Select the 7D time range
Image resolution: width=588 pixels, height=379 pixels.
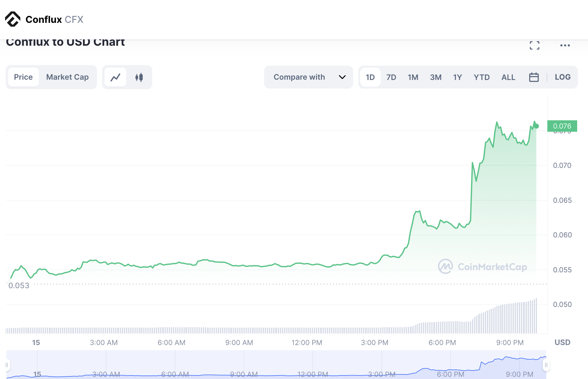[x=391, y=77]
